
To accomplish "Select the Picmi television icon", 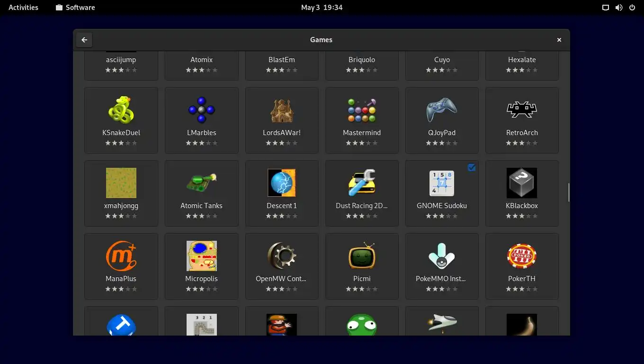I will [362, 256].
